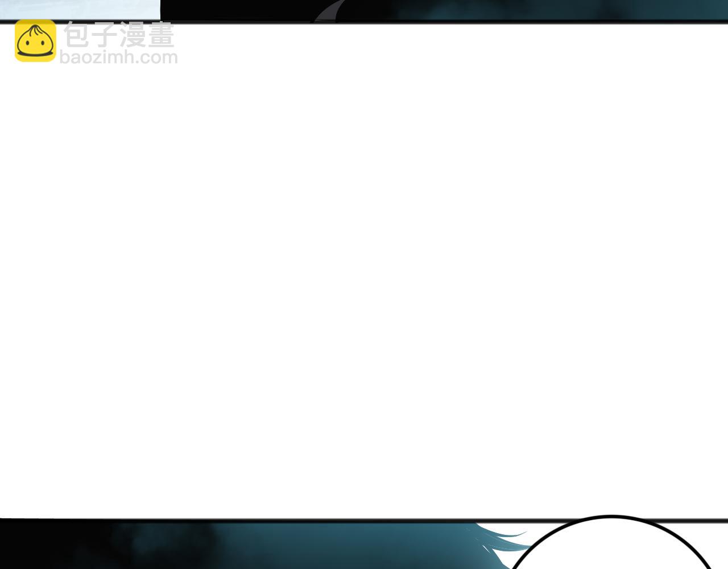Click the 畫 character in the watermark
728x569 pixels.
pos(160,35)
